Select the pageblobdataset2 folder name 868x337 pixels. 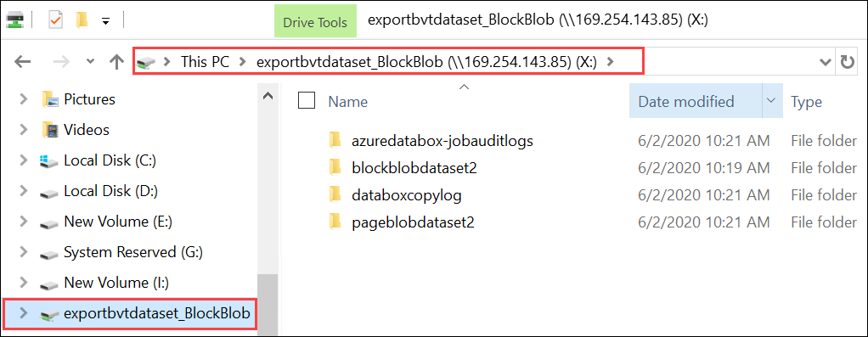(x=413, y=222)
